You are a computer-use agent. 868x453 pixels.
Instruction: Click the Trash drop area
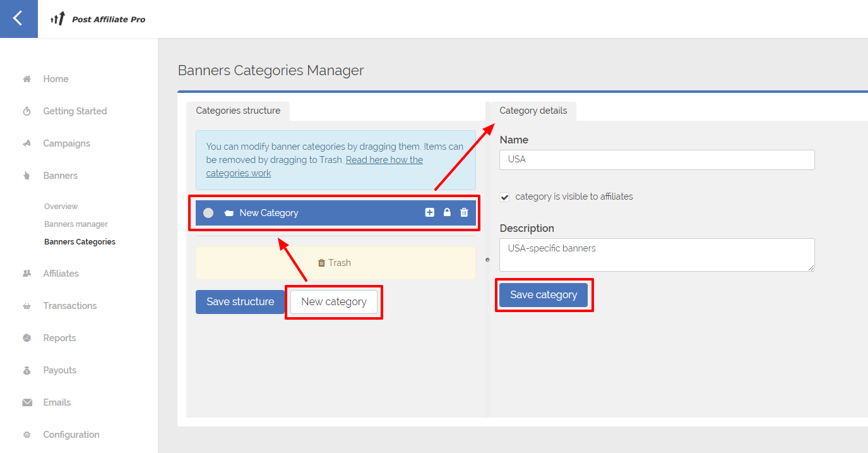click(x=336, y=263)
